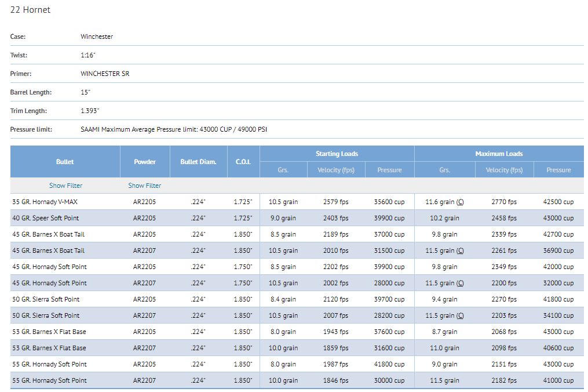Click the 1943 fps starting velocity cell
Viewport: 588px width, 392px height.
[x=336, y=332]
